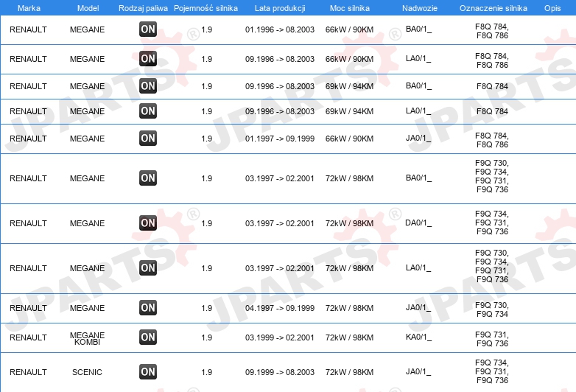Click 72kW / 98KM in the KA0/1_ row
The height and width of the screenshot is (392, 576).
[x=349, y=337]
